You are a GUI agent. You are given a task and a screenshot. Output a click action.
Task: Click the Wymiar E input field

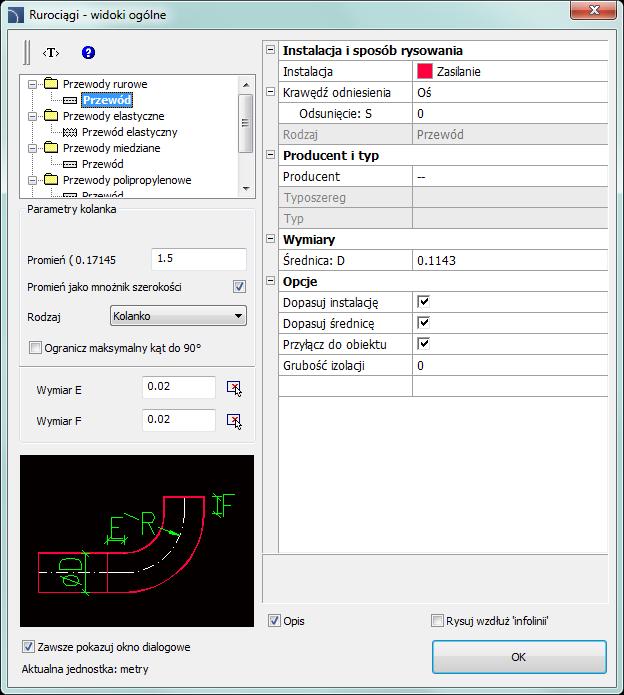[179, 387]
